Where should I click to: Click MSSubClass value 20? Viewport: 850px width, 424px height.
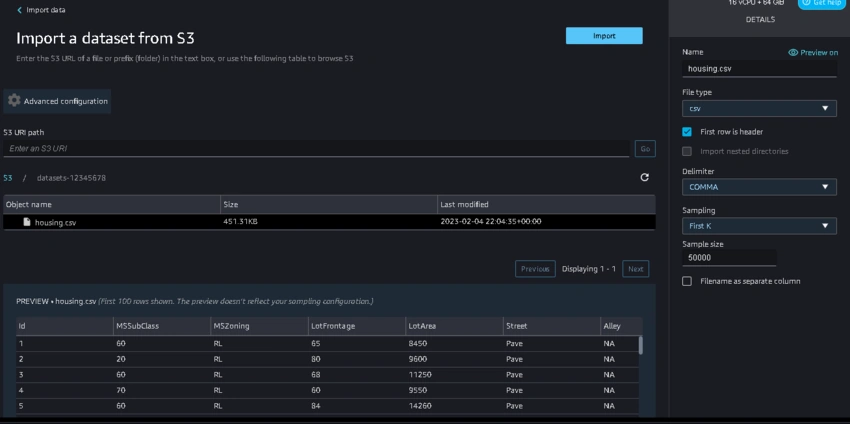pos(120,359)
